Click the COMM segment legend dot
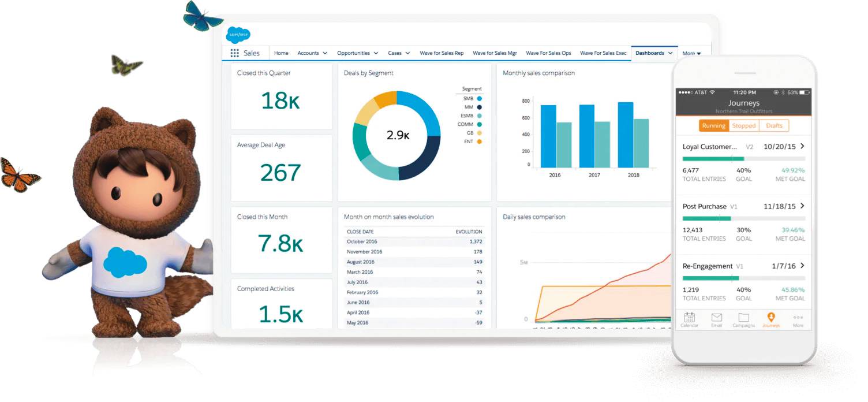Image resolution: width=868 pixels, height=402 pixels. pos(479,124)
